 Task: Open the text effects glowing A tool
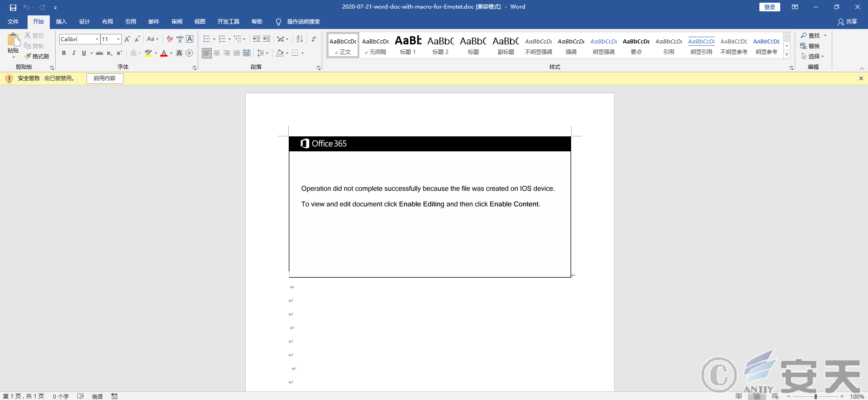(134, 53)
